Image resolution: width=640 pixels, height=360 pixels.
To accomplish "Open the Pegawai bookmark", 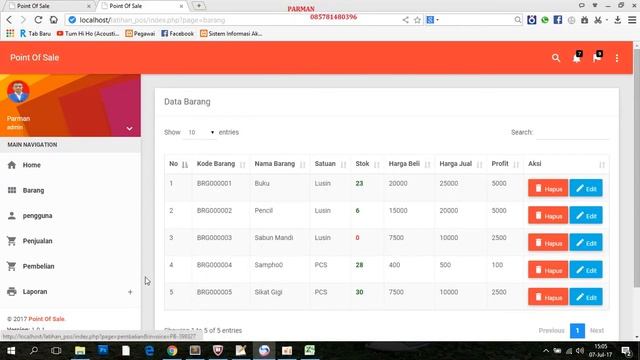I will pyautogui.click(x=140, y=33).
